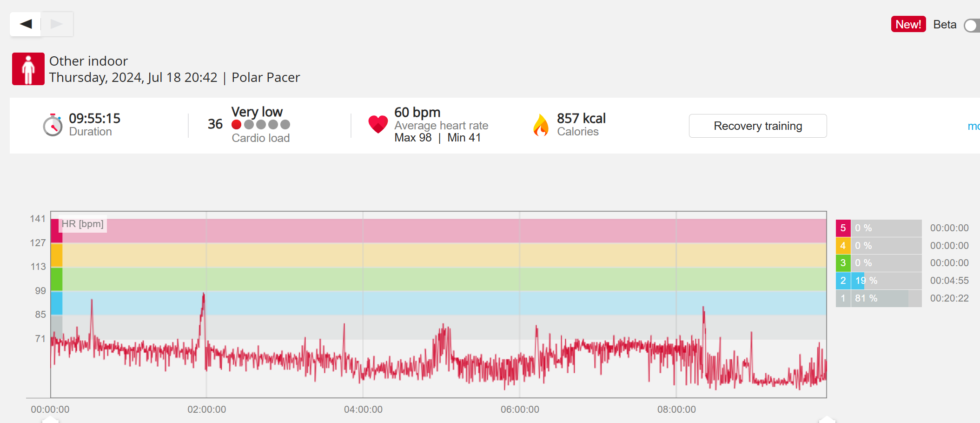Image resolution: width=980 pixels, height=423 pixels.
Task: Select heart rate zone 4 row
Action: 878,246
